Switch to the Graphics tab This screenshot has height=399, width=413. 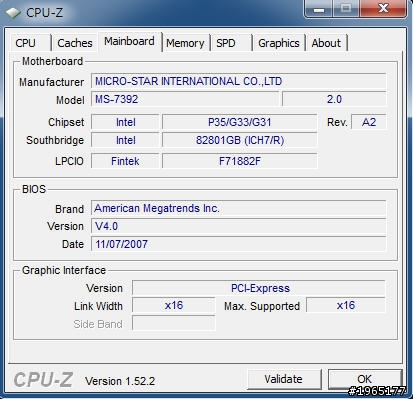click(279, 43)
